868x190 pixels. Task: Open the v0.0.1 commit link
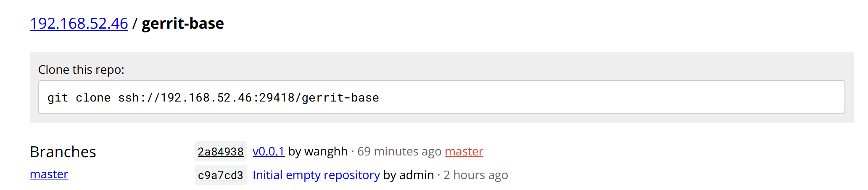point(269,151)
